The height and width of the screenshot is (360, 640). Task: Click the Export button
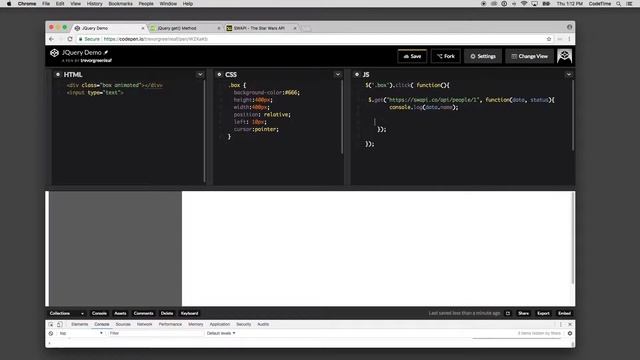click(x=543, y=313)
